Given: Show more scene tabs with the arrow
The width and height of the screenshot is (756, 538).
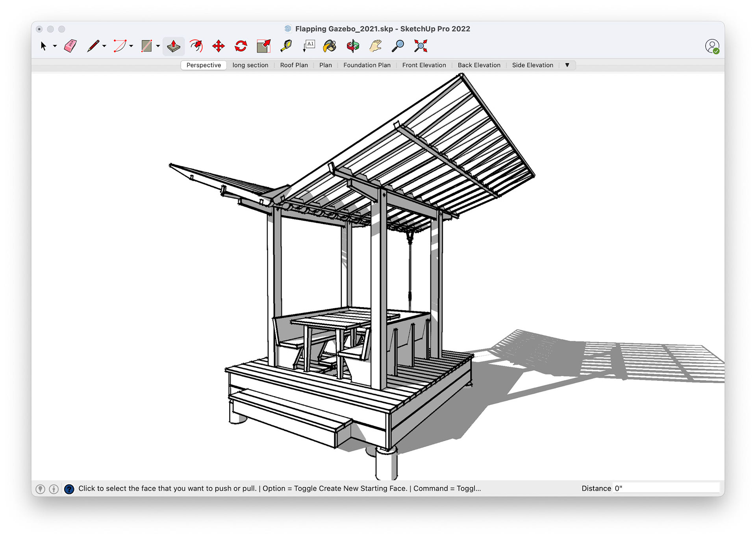Looking at the screenshot, I should (x=567, y=65).
